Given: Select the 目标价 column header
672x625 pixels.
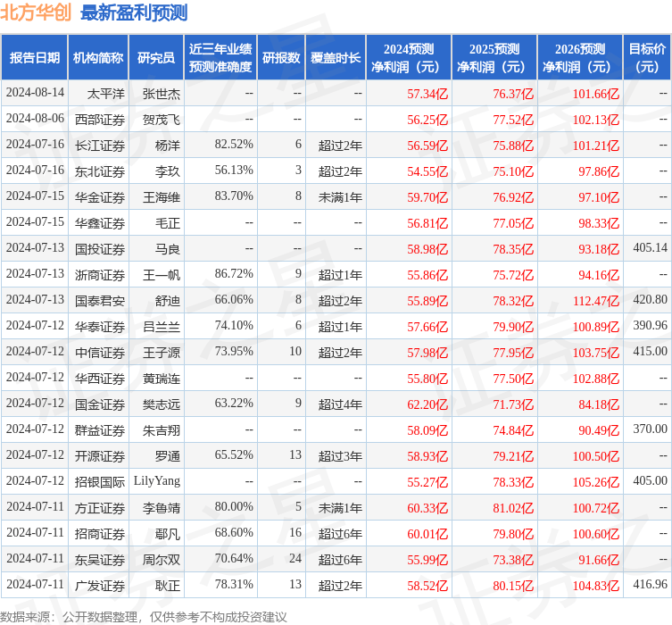Looking at the screenshot, I should pos(647,57).
